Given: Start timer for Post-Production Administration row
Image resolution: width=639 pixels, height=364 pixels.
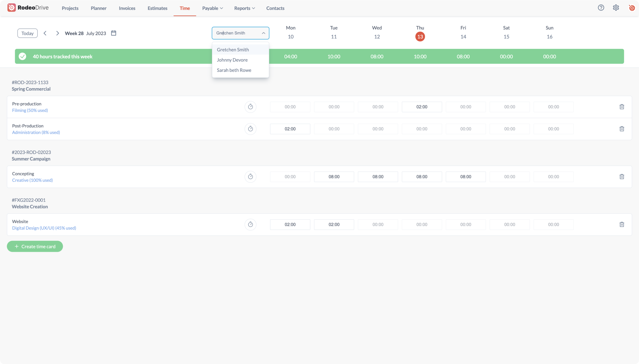Looking at the screenshot, I should [x=250, y=129].
